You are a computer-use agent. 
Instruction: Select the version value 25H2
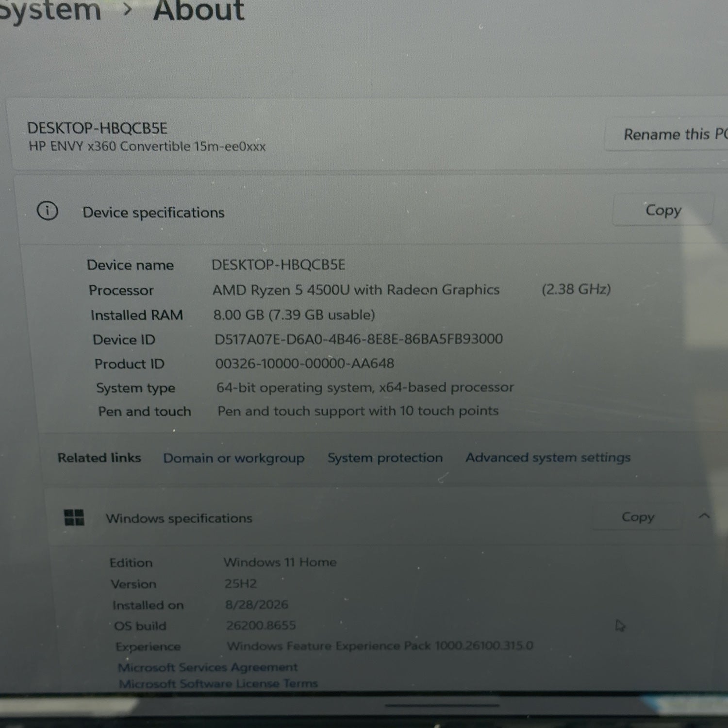click(241, 583)
